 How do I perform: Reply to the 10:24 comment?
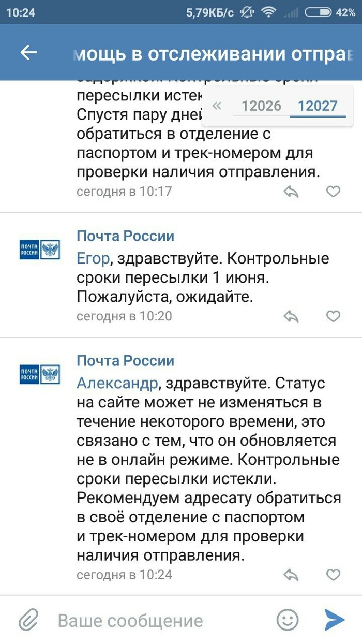(292, 575)
